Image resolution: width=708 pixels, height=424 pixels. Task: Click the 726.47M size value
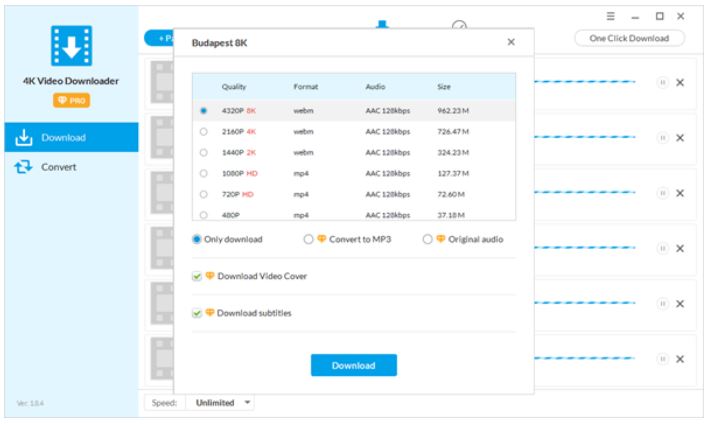point(453,131)
